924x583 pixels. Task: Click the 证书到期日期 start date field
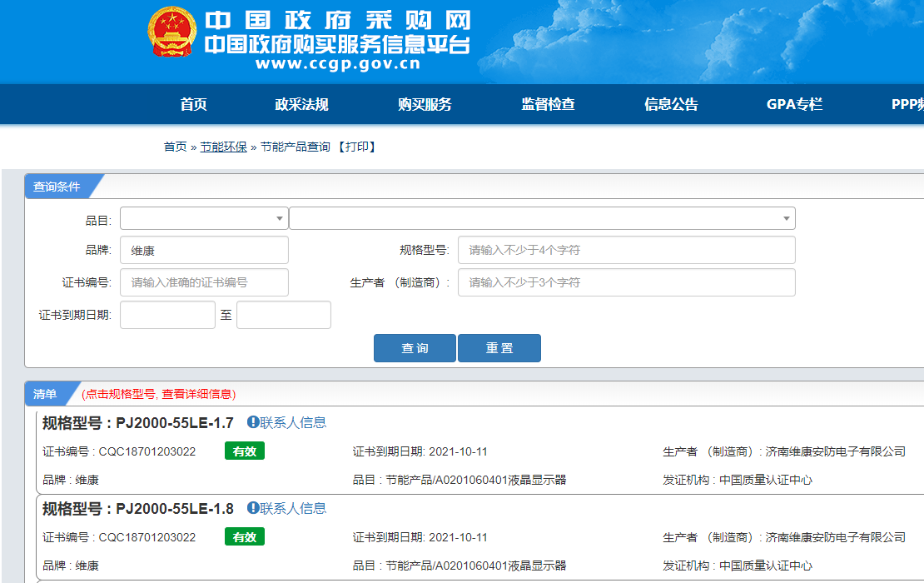(167, 315)
